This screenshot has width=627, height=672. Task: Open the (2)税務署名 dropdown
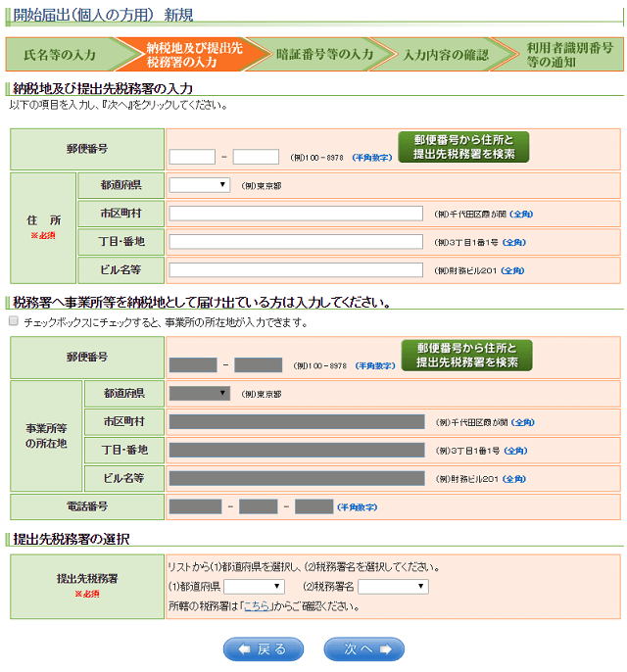393,587
